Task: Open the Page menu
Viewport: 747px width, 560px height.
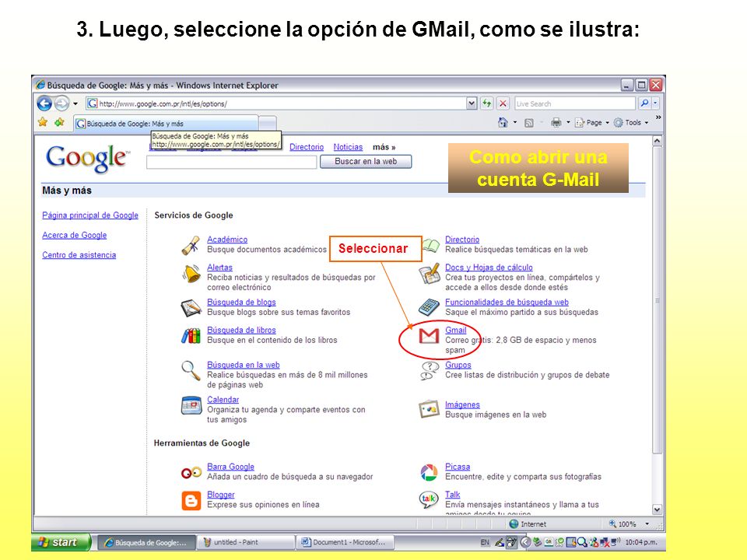Action: tap(592, 122)
